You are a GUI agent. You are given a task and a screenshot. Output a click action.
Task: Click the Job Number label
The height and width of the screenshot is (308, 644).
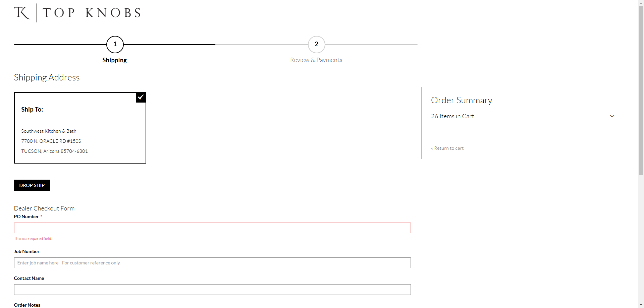pyautogui.click(x=27, y=251)
